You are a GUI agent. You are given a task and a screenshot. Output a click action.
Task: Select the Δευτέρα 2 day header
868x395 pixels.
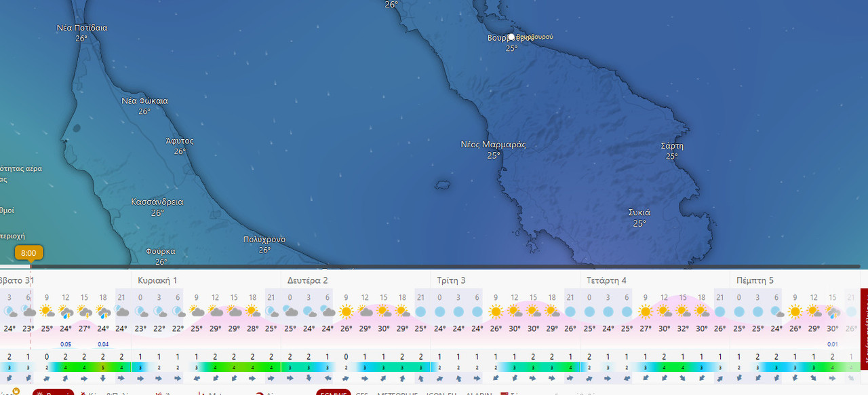pos(307,280)
